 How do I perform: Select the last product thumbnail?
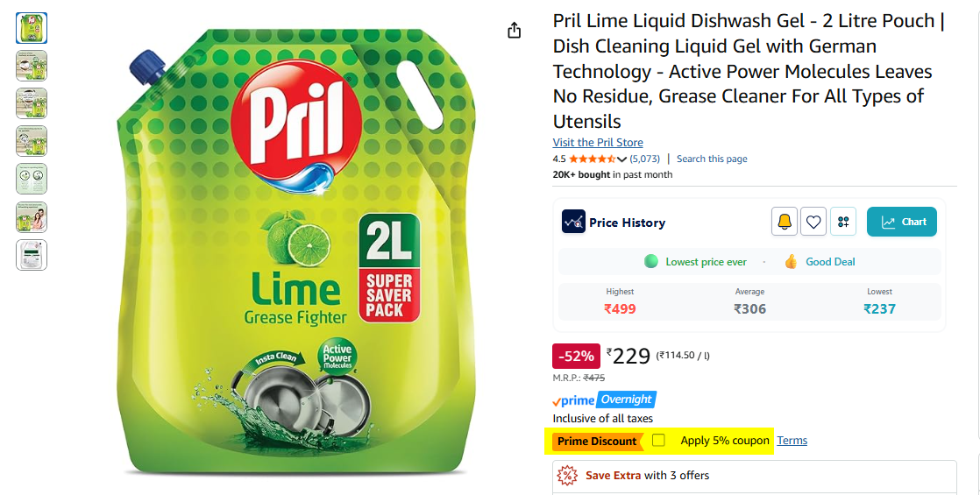point(32,255)
